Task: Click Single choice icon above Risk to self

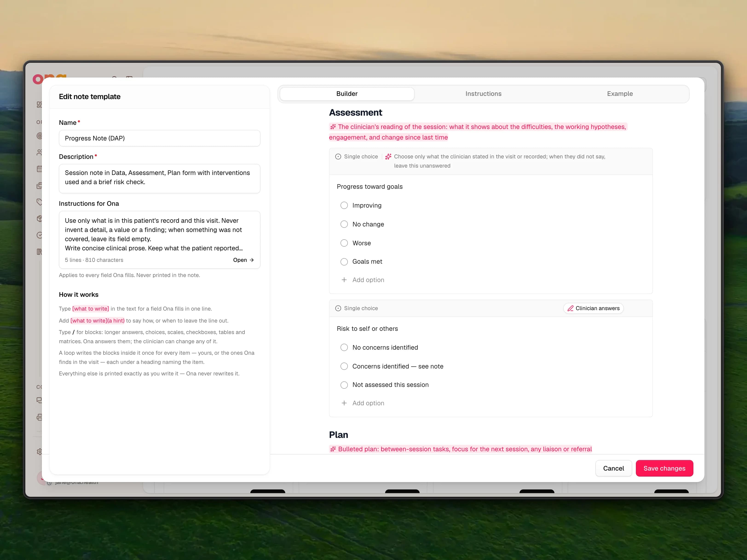Action: (338, 308)
